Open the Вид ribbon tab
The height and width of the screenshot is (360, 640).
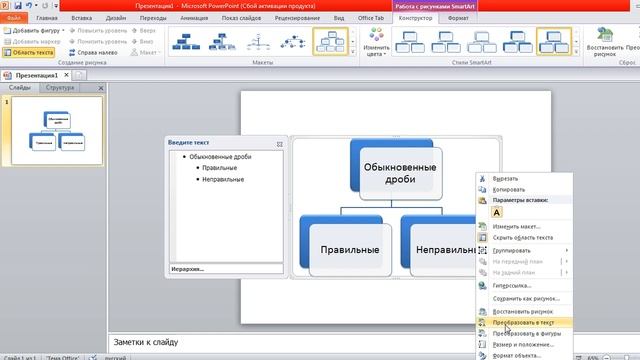tap(339, 18)
